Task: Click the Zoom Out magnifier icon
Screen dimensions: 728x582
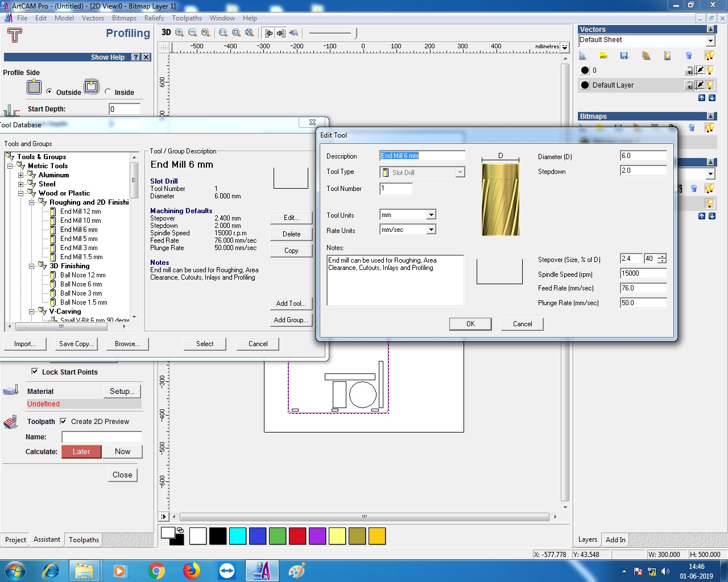Action: pos(193,32)
